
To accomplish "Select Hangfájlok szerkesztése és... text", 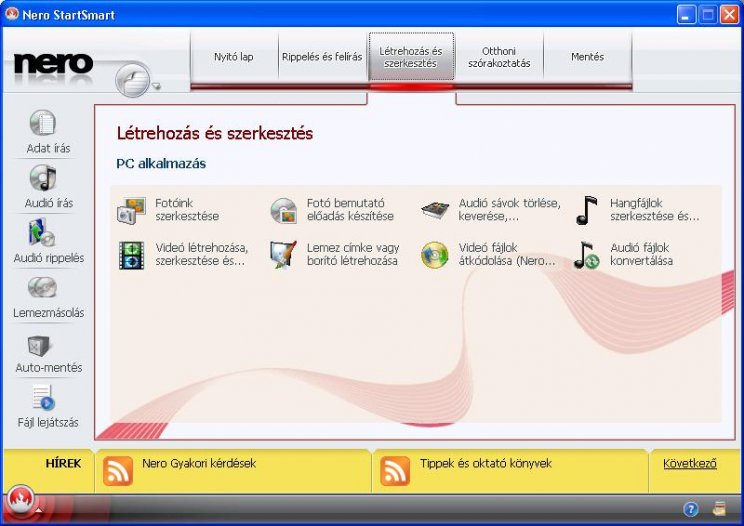I will pos(654,210).
